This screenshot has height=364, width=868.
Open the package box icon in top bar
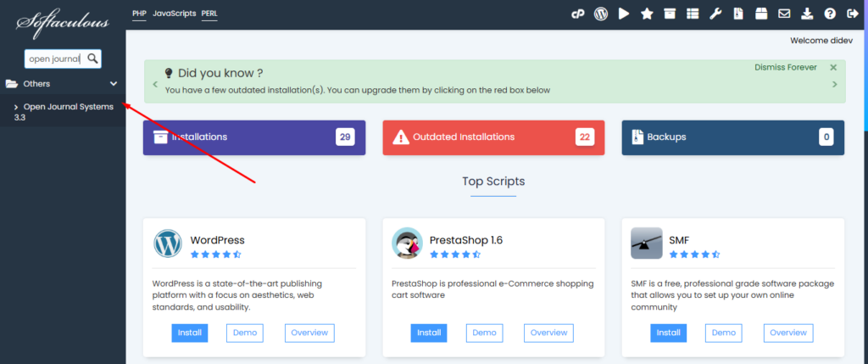761,14
